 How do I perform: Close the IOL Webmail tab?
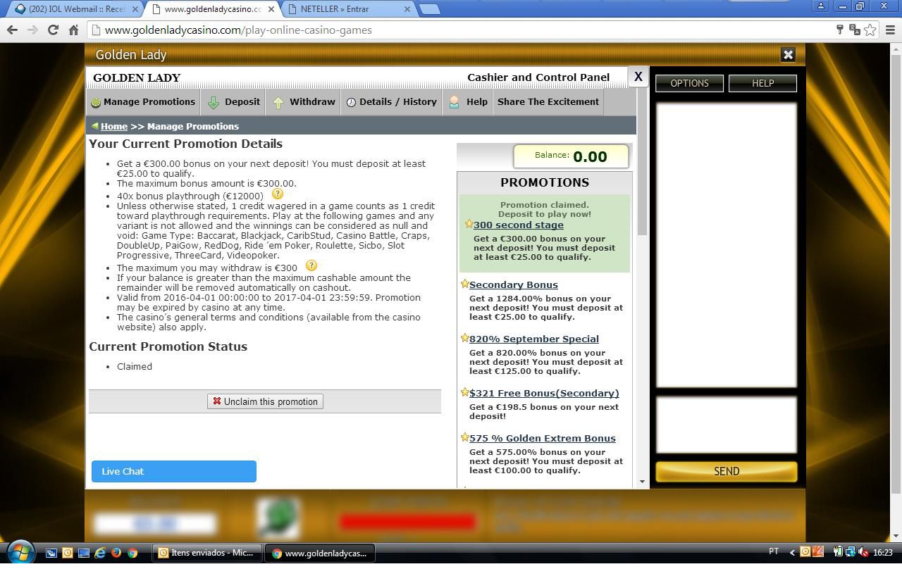(135, 9)
